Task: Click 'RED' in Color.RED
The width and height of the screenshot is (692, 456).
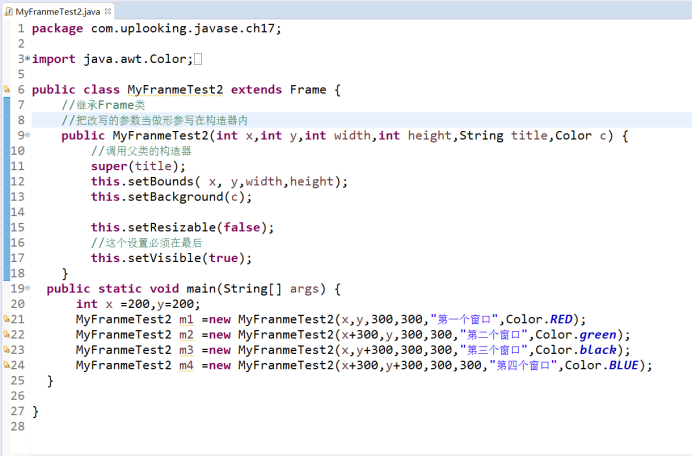Action: (x=561, y=319)
